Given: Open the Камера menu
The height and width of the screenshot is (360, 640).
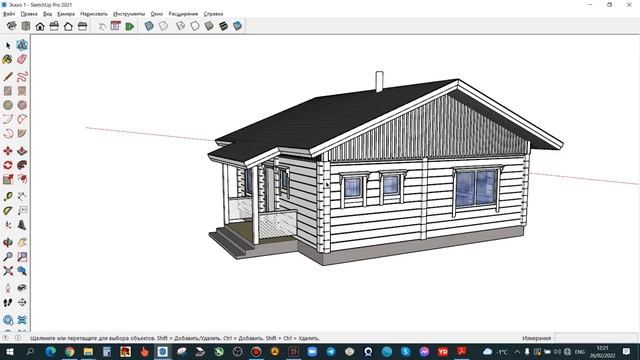Looking at the screenshot, I should click(66, 14).
